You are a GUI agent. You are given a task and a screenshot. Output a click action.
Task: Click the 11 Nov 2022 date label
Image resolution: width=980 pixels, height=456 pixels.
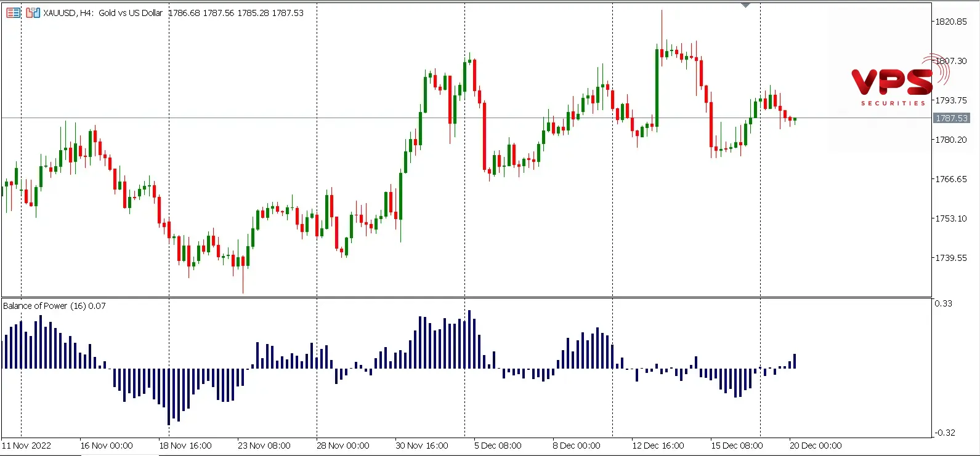pos(26,446)
